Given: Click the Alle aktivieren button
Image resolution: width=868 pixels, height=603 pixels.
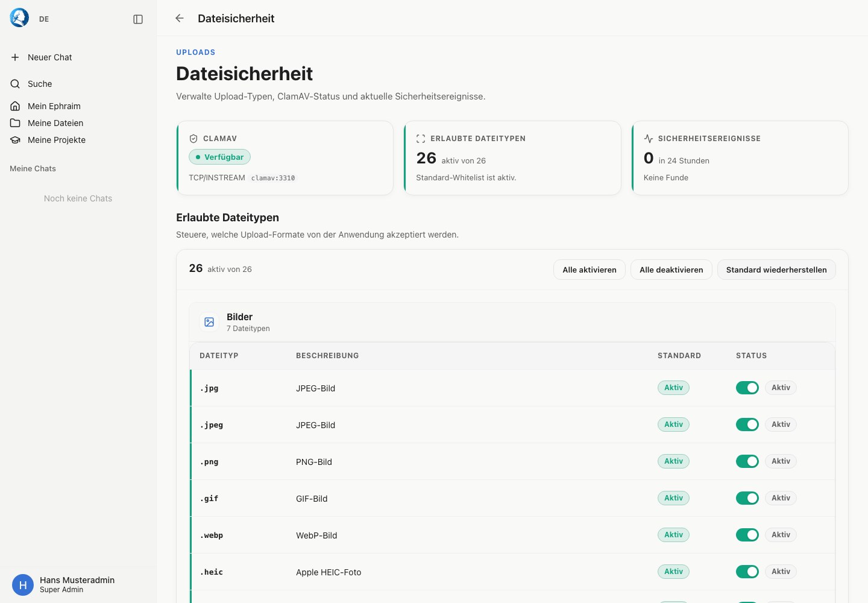Looking at the screenshot, I should point(590,270).
